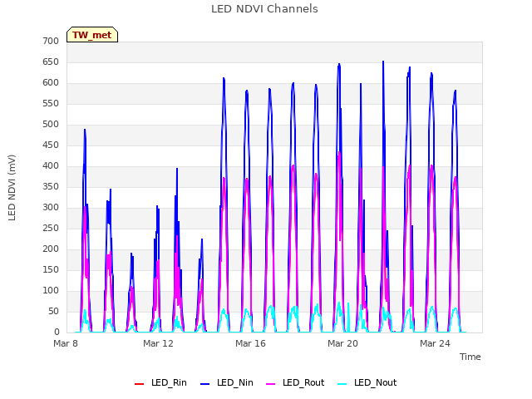Click the TW_met annotation label

92,35
